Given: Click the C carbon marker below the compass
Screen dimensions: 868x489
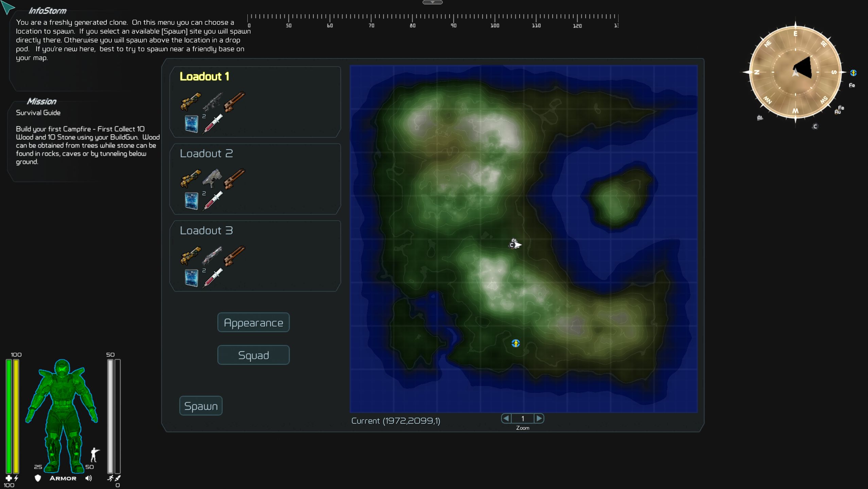Looking at the screenshot, I should tap(815, 126).
